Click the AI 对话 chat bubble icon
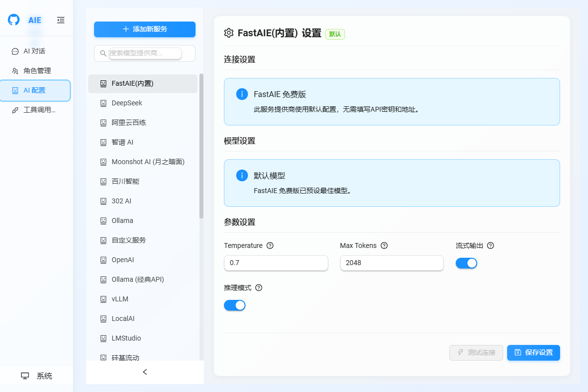This screenshot has width=588, height=392. (15, 51)
